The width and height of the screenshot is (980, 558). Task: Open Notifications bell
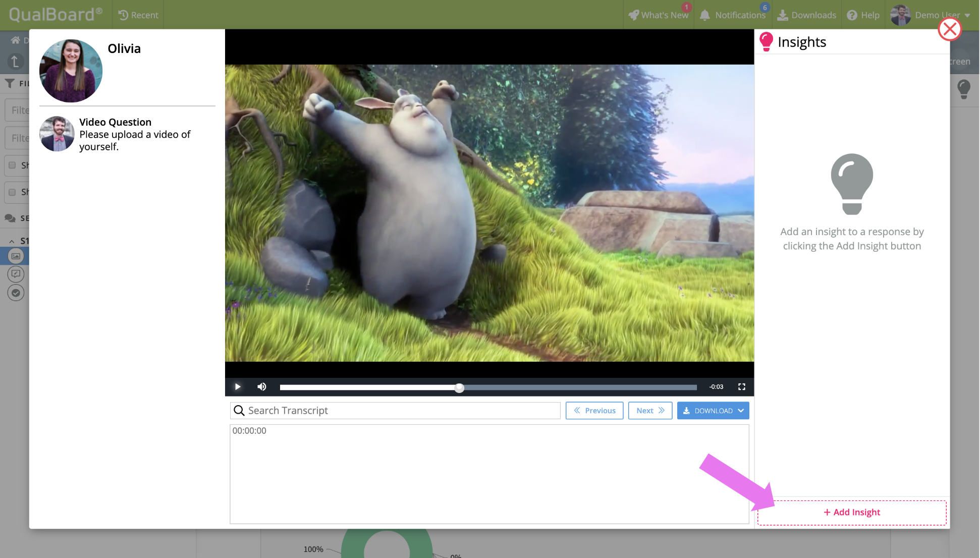733,15
